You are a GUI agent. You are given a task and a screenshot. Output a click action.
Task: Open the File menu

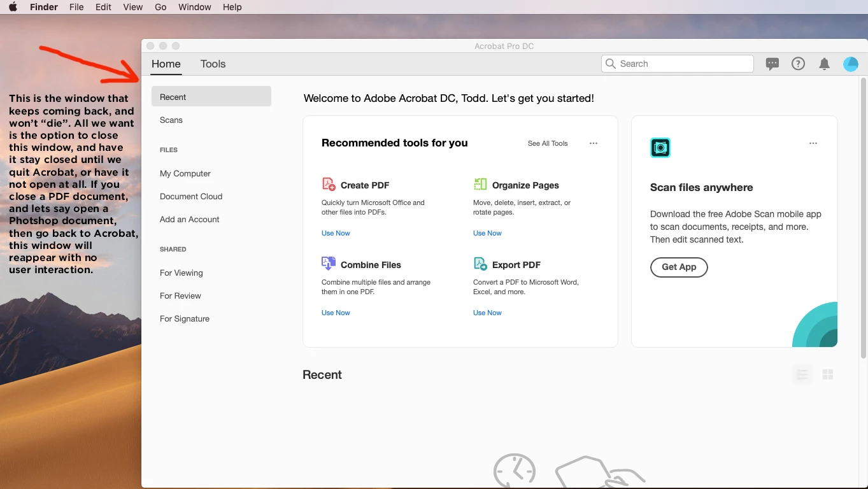[76, 7]
